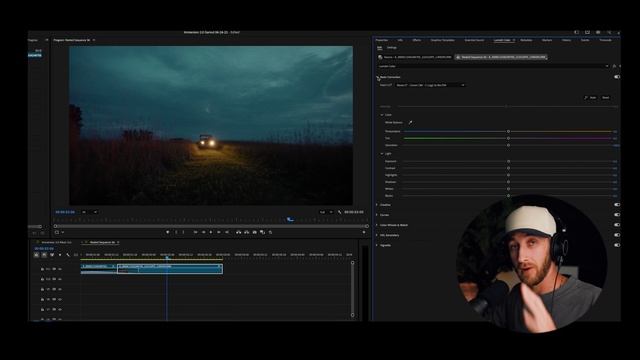Disable the Vignette section toggle
Viewport: 640px width, 360px height.
[617, 245]
